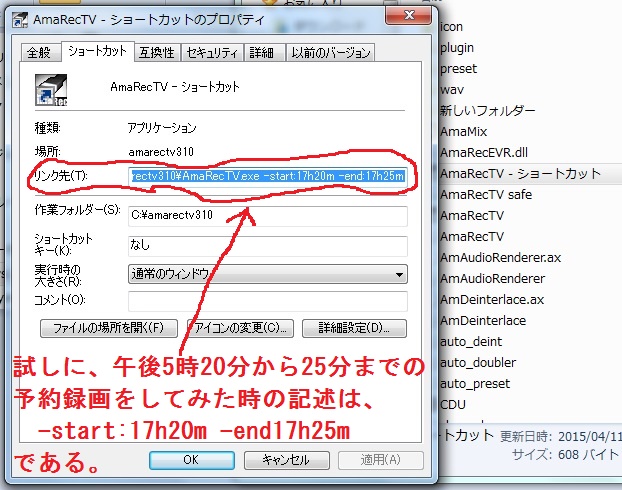
Task: Select the preset folder in file list
Action: 458,69
